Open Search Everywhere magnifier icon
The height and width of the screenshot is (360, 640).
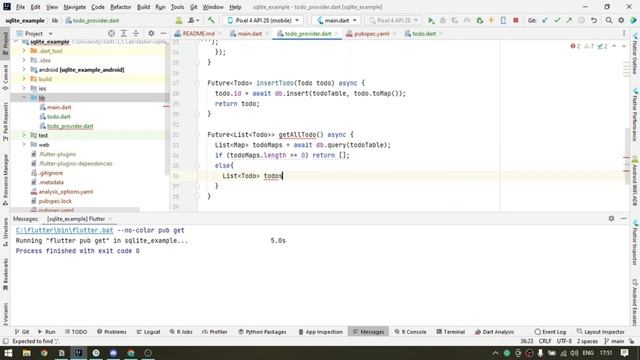point(609,20)
